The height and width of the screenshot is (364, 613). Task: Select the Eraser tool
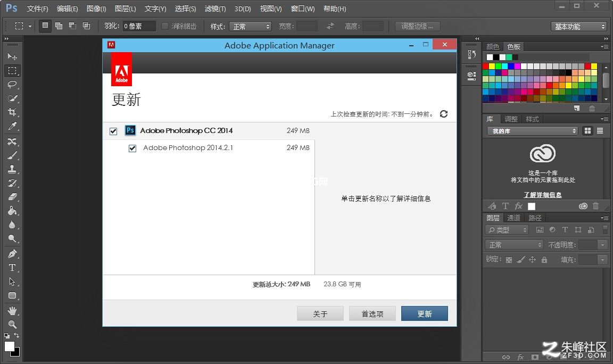pyautogui.click(x=12, y=197)
